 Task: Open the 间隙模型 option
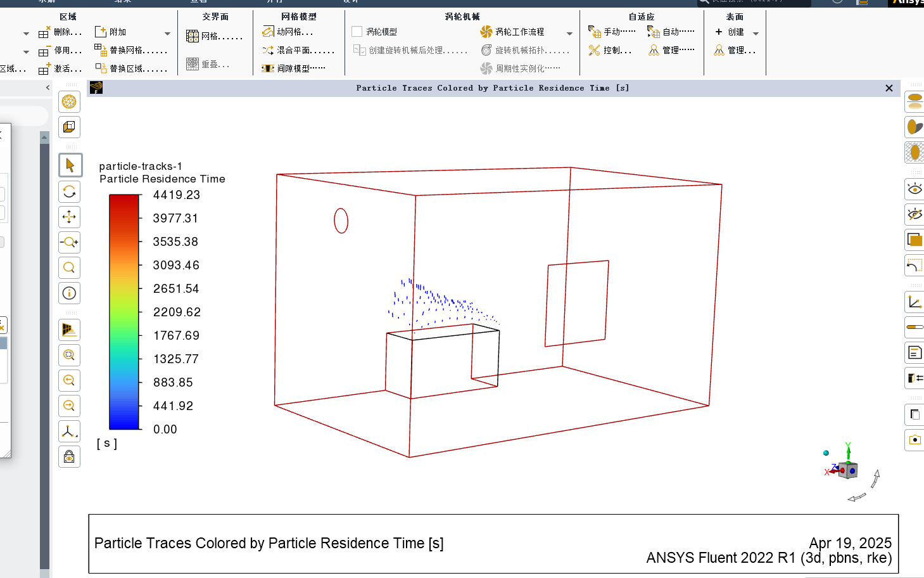click(x=294, y=68)
